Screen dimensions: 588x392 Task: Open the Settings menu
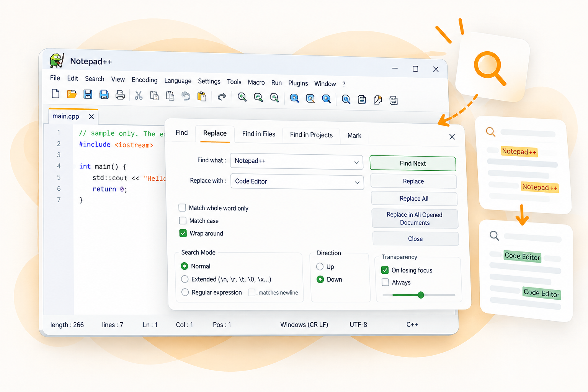click(209, 81)
